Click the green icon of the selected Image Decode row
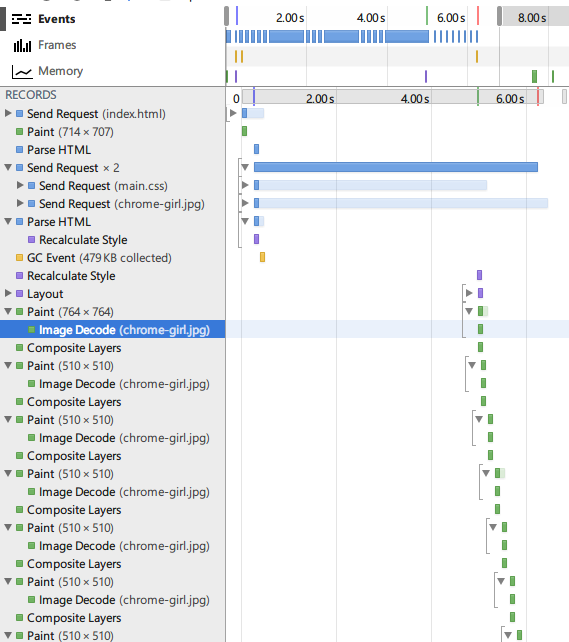 pos(32,330)
